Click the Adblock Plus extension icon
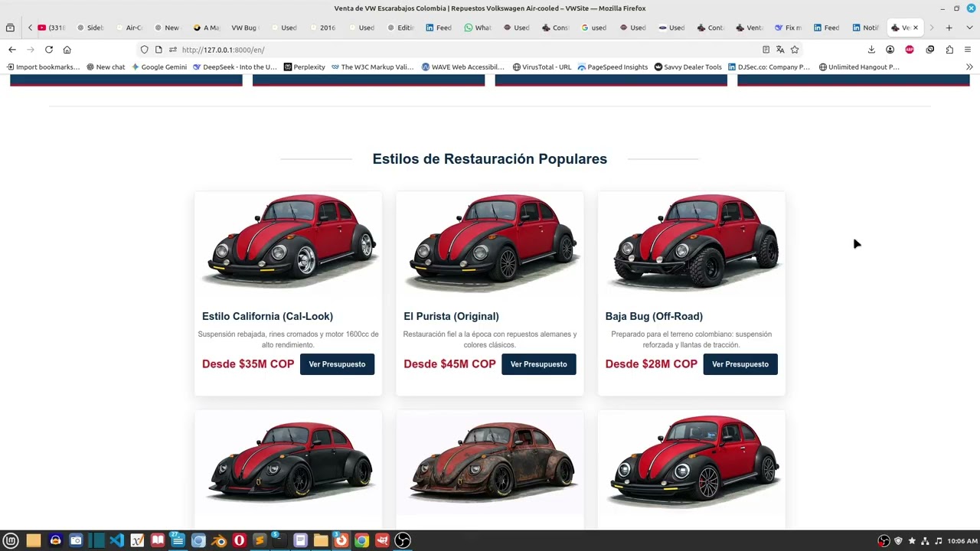The height and width of the screenshot is (551, 980). coord(910,50)
